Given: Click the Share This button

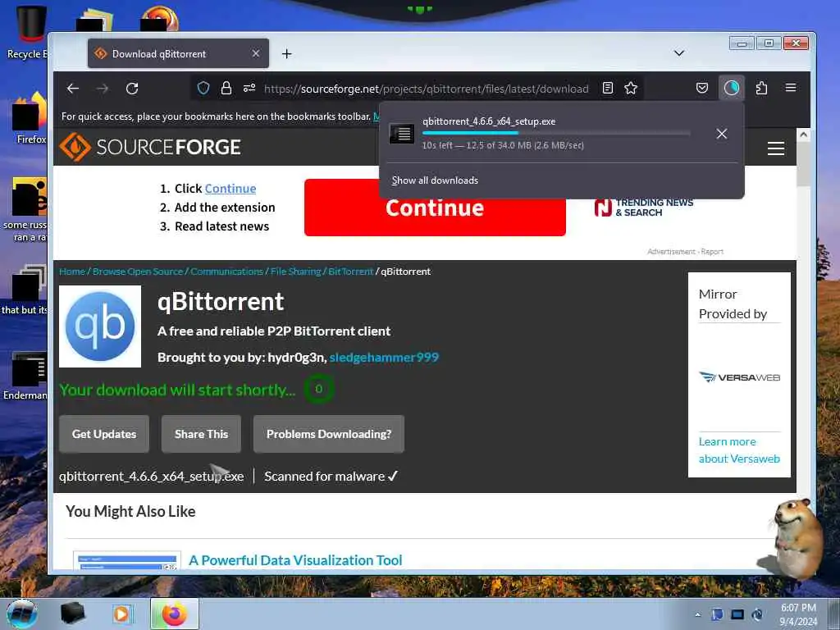Looking at the screenshot, I should [201, 434].
